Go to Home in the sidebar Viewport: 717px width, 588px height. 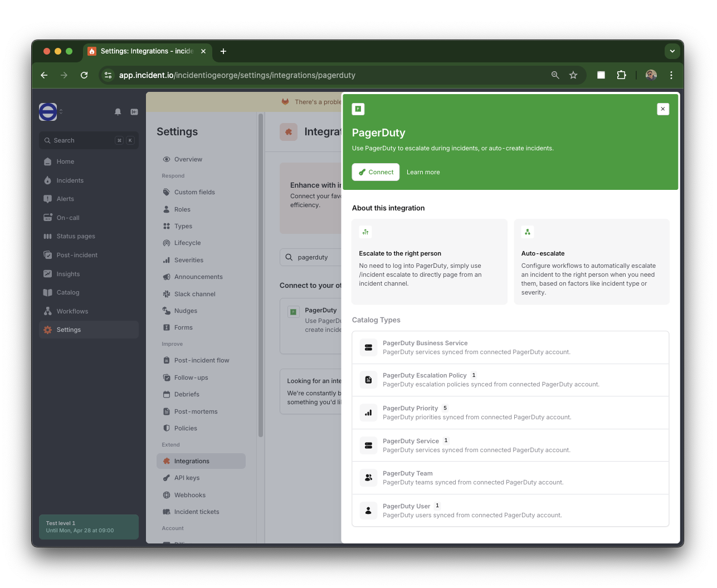pos(89,161)
